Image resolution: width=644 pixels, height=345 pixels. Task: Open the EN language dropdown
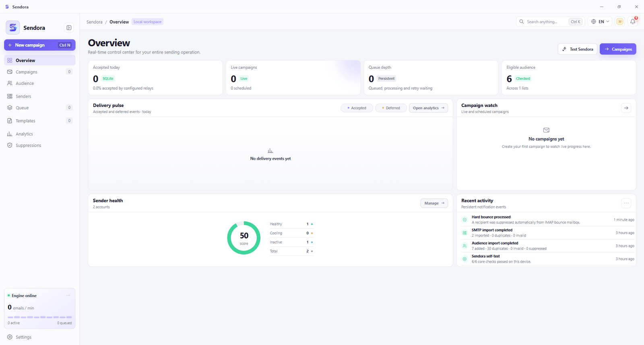pos(600,22)
